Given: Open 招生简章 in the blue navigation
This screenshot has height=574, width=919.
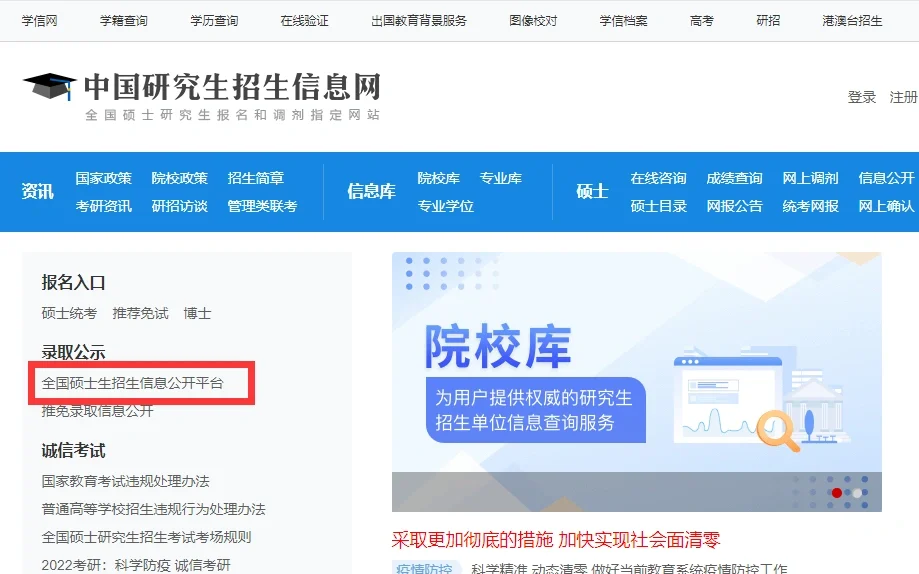Looking at the screenshot, I should [256, 178].
